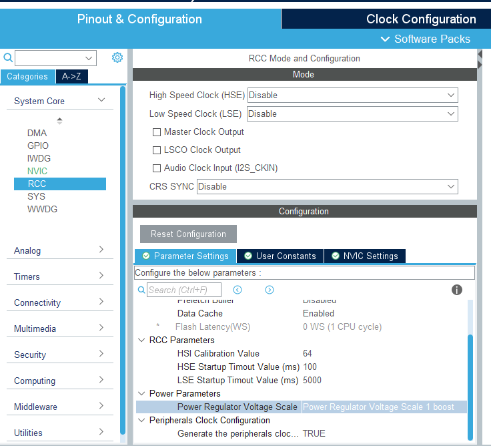Click the Reset Configuration button
Screen dimensions: 491x448
click(x=188, y=234)
